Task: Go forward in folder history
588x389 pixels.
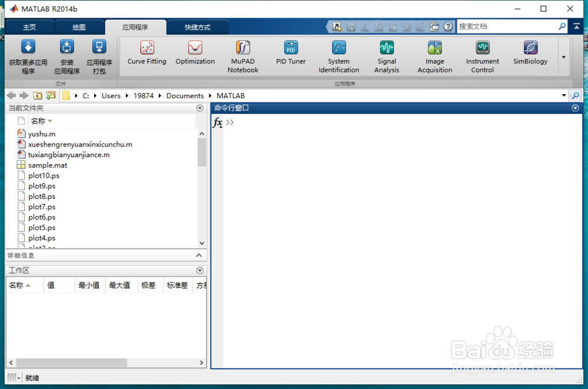Action: pyautogui.click(x=24, y=96)
